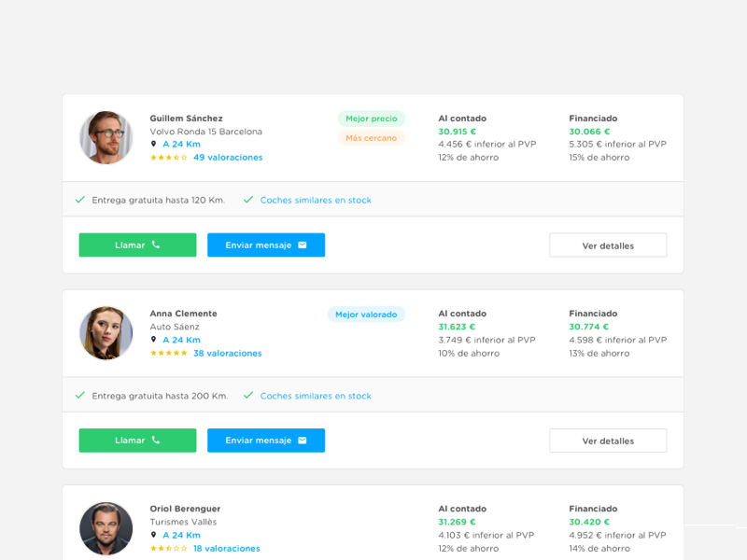Open Ver detalles for Volvo Ronda offer
747x560 pixels.
[608, 245]
